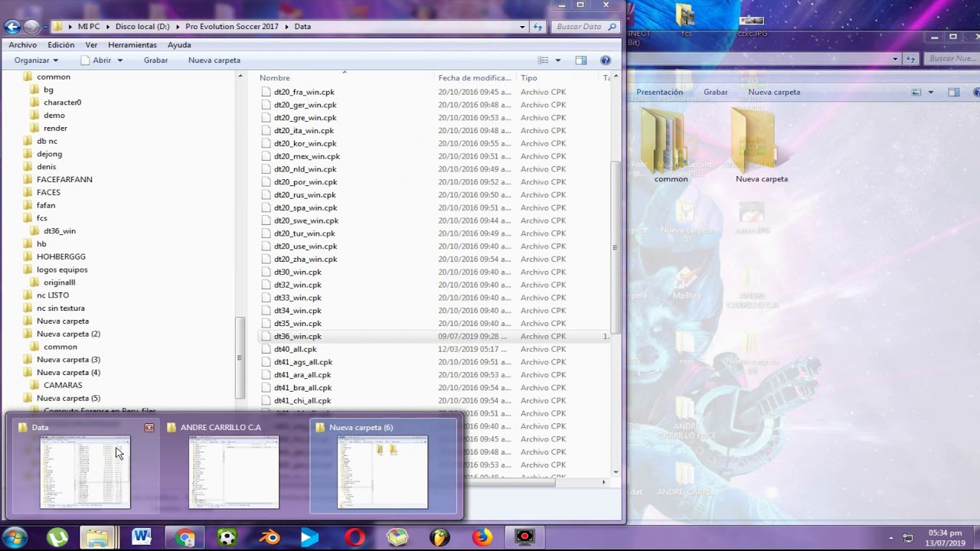Expand the Abrir dropdown arrow

[120, 60]
